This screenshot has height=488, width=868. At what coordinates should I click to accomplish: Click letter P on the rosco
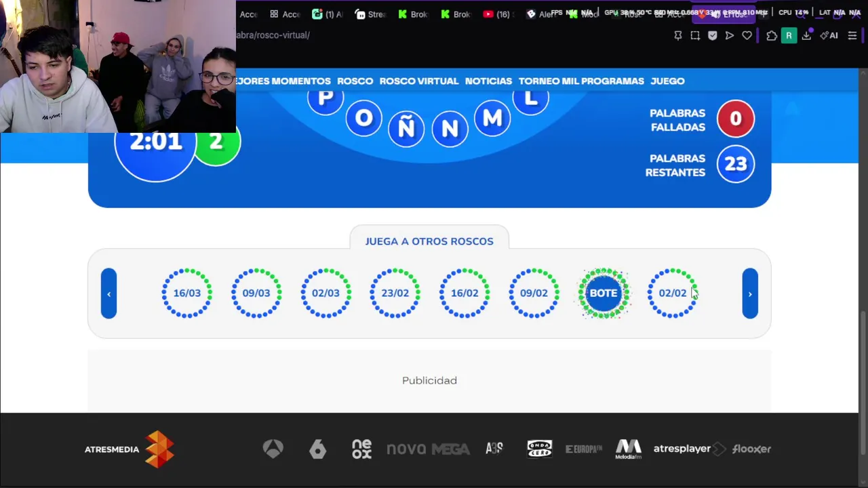coord(325,99)
